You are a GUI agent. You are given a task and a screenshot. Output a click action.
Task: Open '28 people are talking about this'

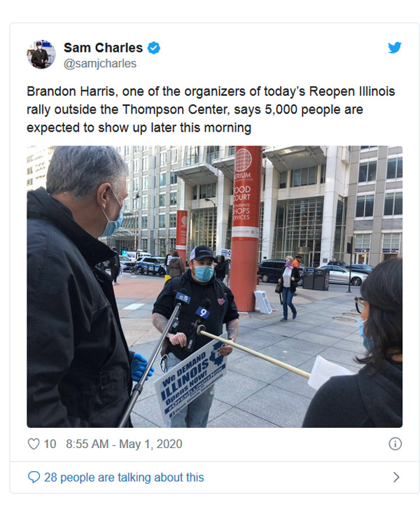coord(124,477)
